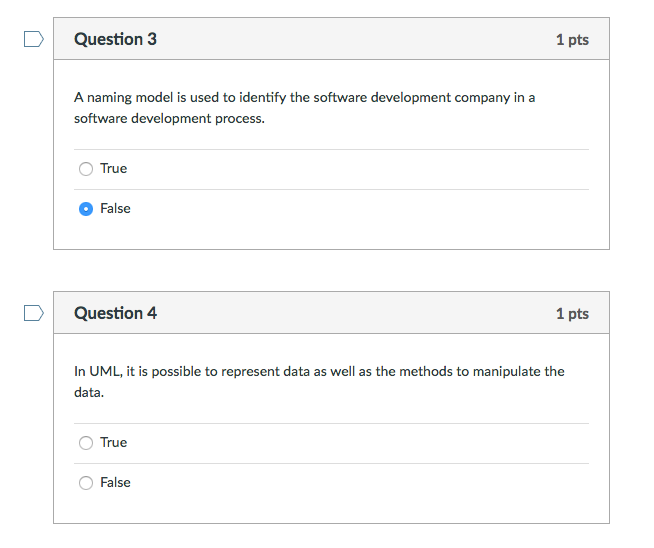
Task: Choose False radio button for Question 4
Action: tap(86, 483)
